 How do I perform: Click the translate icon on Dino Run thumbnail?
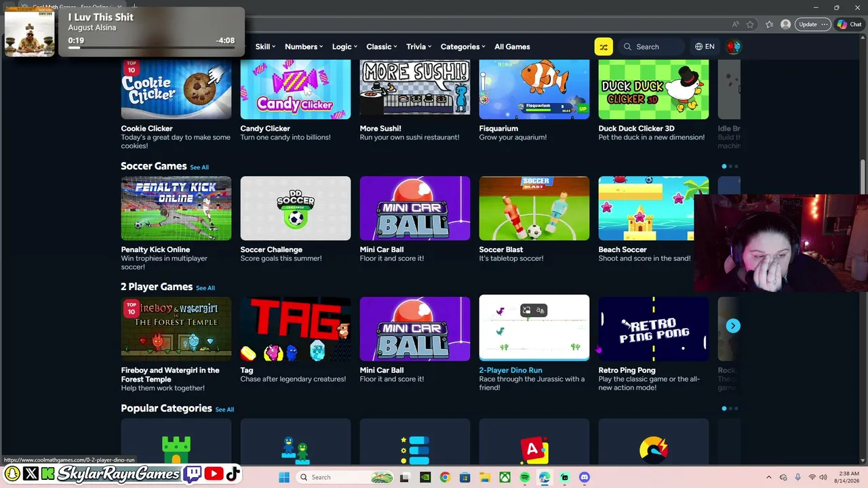(540, 310)
